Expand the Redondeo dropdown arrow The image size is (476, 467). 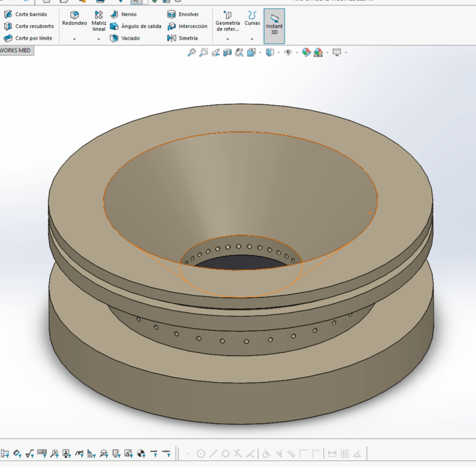[x=74, y=39]
